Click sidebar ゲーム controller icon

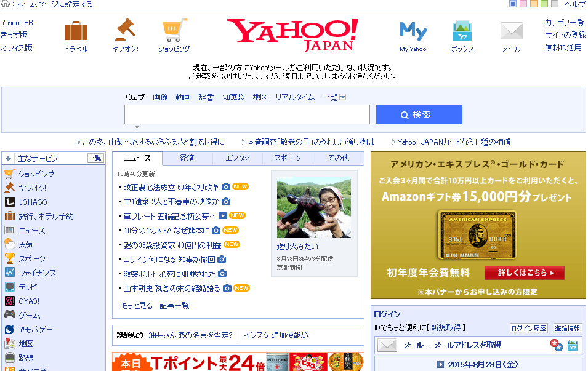tap(9, 314)
